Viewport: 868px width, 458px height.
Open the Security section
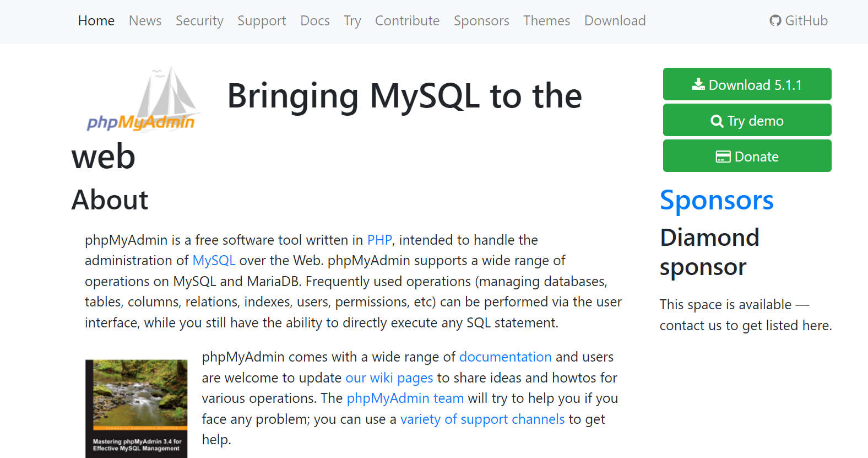coord(199,21)
